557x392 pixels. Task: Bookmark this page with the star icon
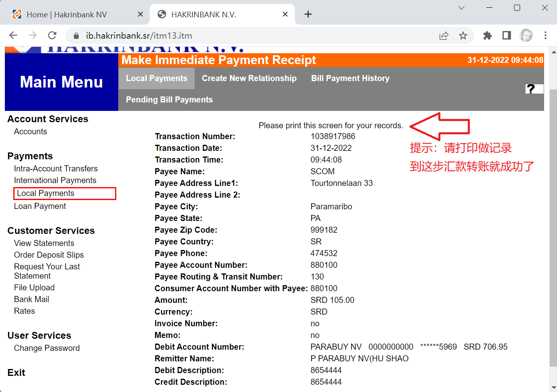pyautogui.click(x=463, y=35)
